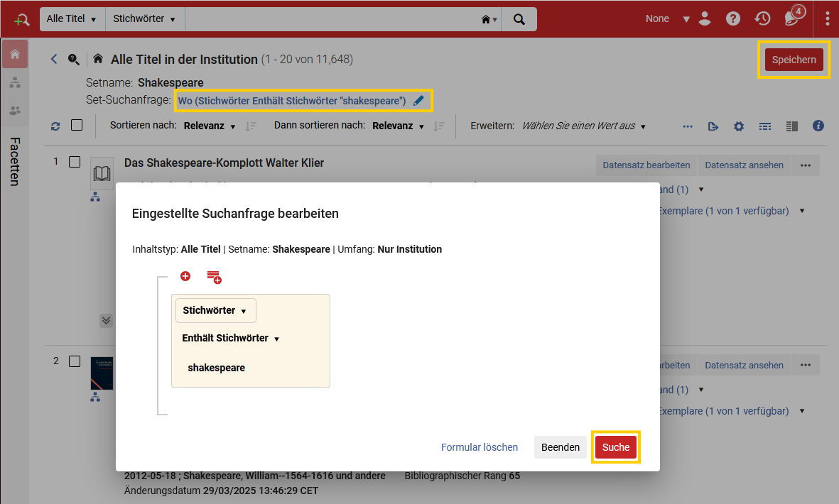Open the Stichwörter field dropdown in dialog

tap(216, 310)
